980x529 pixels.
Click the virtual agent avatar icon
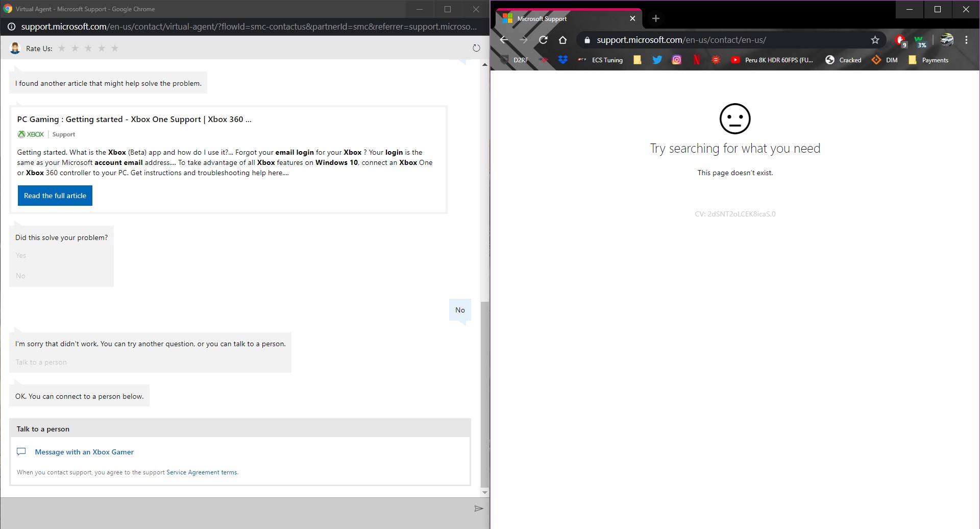pyautogui.click(x=15, y=48)
